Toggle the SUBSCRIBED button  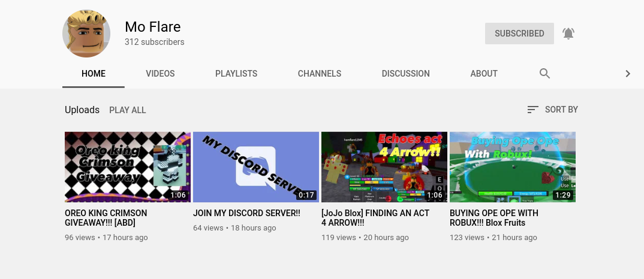tap(519, 34)
